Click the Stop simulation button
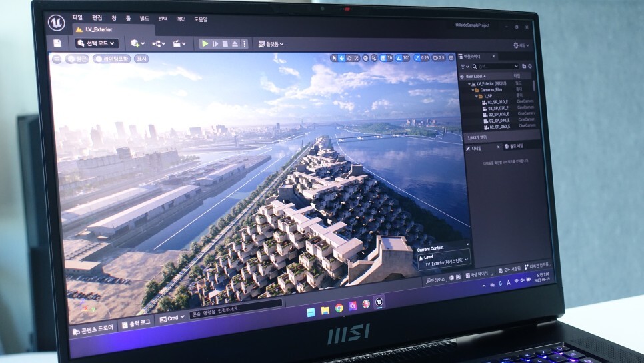The width and height of the screenshot is (644, 363). pyautogui.click(x=225, y=43)
